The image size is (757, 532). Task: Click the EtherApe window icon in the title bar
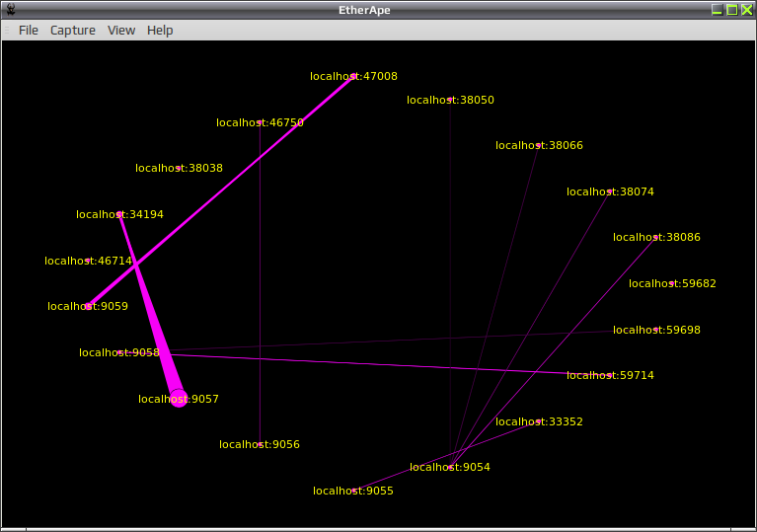click(11, 9)
